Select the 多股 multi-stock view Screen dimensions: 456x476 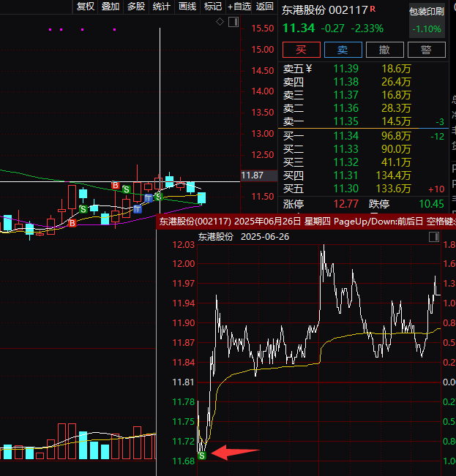pyautogui.click(x=136, y=7)
